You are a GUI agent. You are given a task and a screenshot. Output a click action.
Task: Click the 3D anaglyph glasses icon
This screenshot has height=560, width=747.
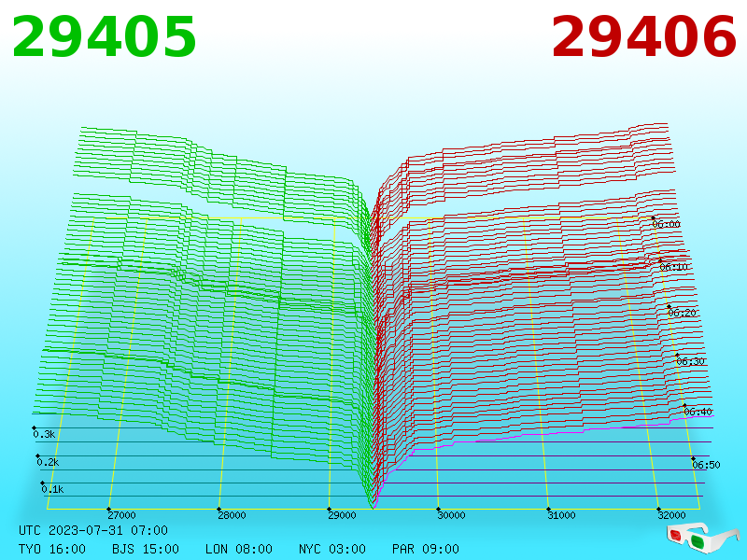tap(702, 538)
